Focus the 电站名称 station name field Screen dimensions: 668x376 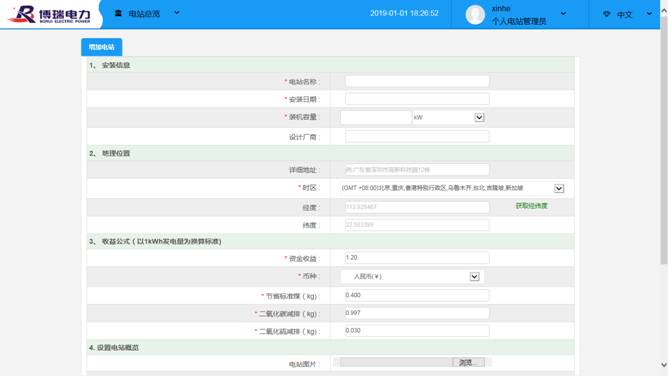tap(417, 81)
